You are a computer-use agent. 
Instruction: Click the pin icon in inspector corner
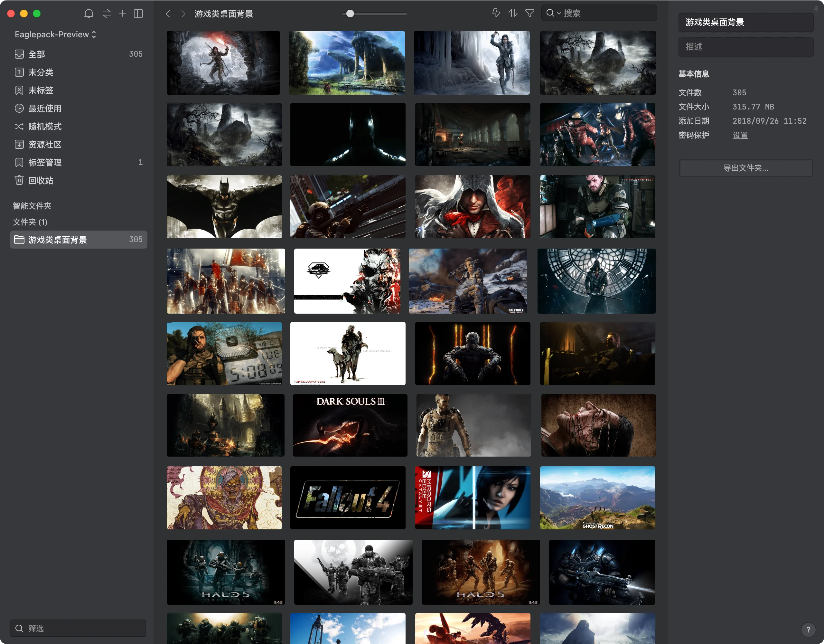pos(816,8)
